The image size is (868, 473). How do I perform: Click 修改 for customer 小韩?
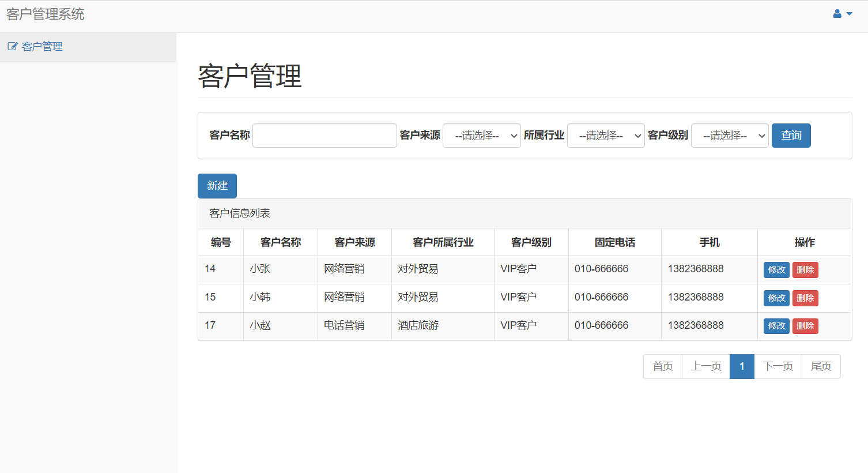[776, 298]
